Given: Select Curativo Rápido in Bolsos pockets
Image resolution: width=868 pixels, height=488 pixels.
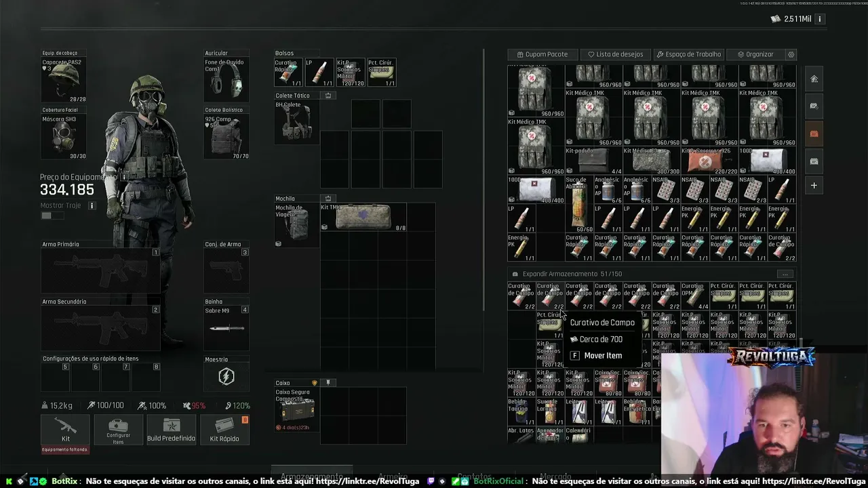Looking at the screenshot, I should (288, 73).
